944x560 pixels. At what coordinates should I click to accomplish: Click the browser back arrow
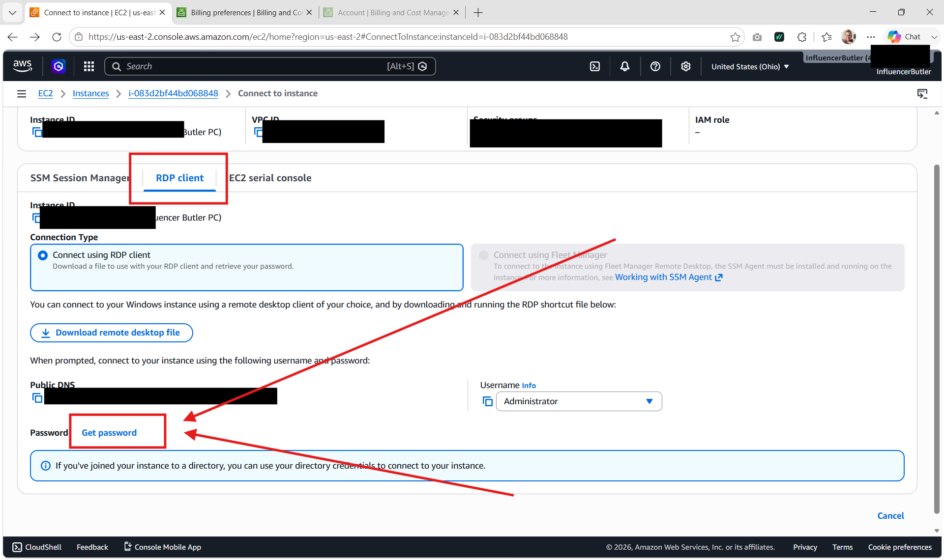(13, 37)
